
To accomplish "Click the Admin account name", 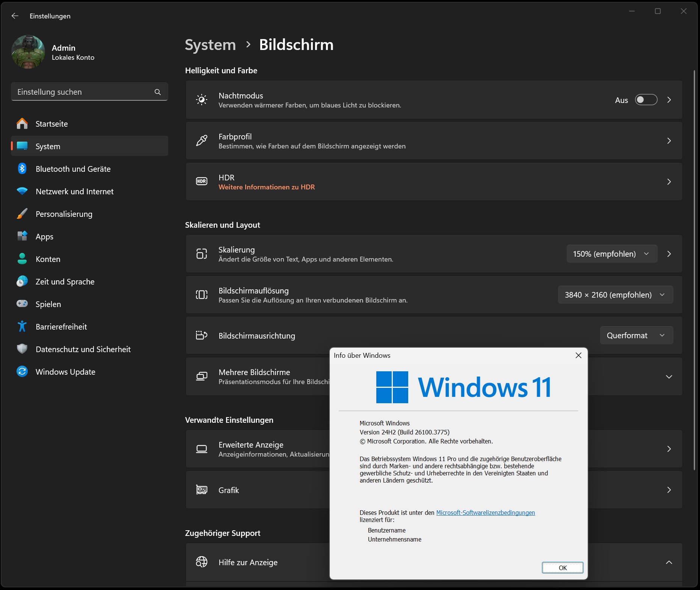I will pos(63,48).
